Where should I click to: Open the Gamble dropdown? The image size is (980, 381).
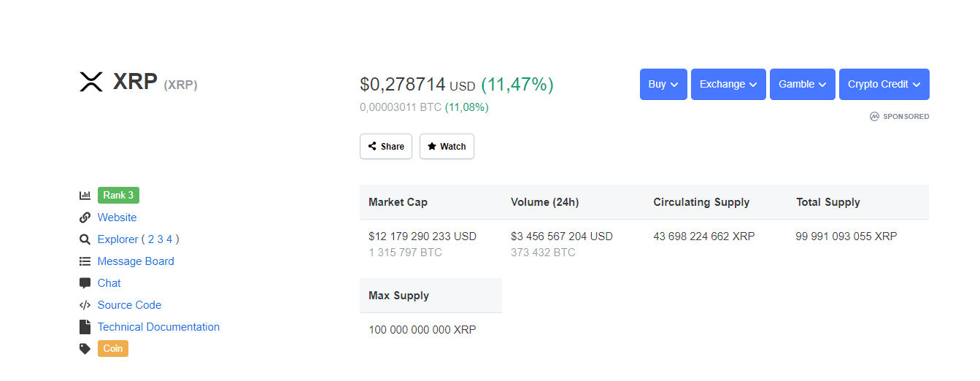tap(803, 84)
